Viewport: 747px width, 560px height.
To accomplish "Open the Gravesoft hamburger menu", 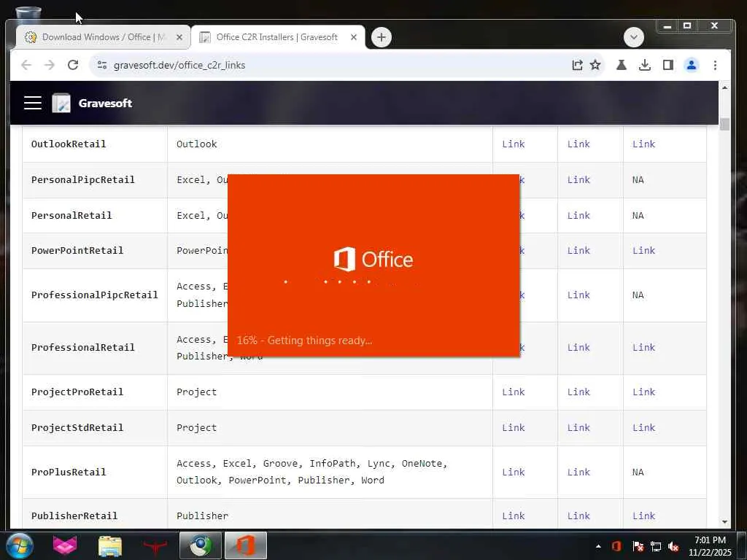I will (32, 103).
